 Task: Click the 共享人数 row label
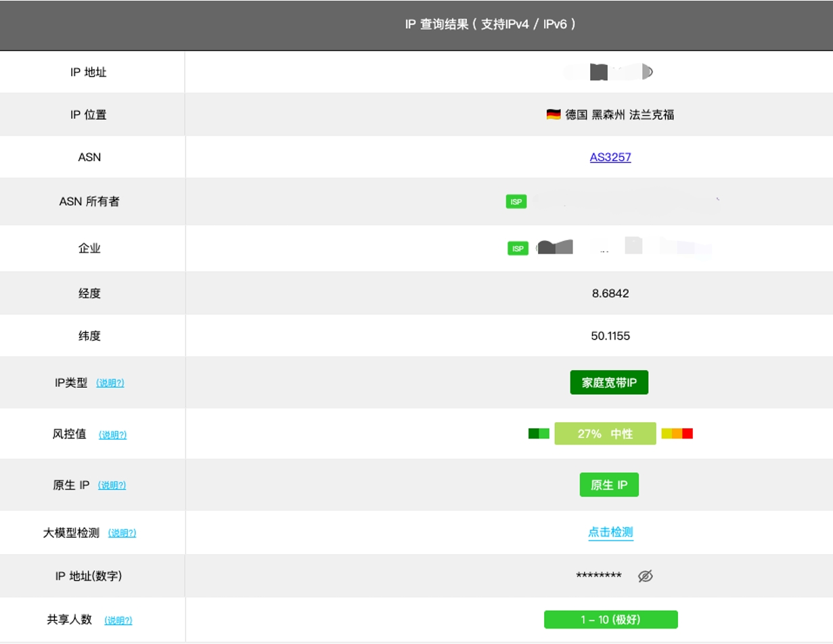[70, 620]
